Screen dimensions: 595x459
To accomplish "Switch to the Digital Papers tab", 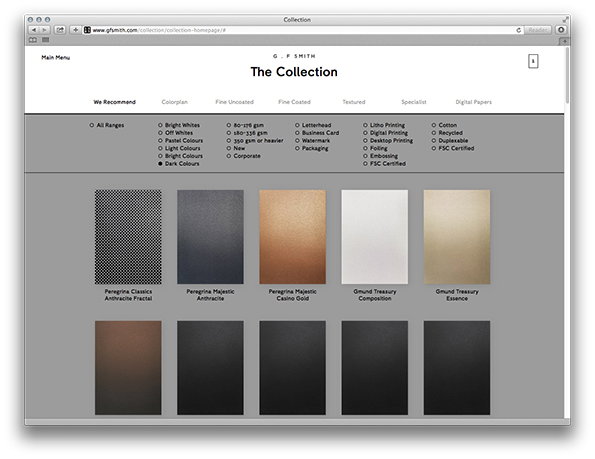I will pos(473,102).
